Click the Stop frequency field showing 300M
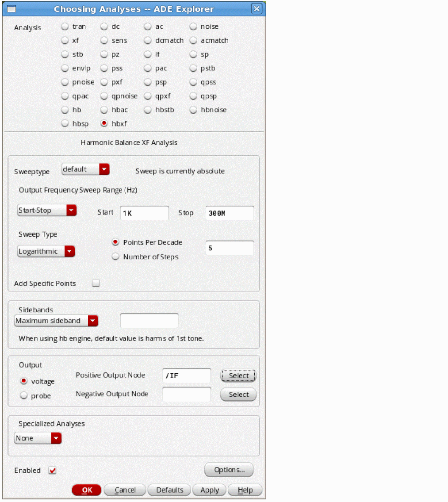448x502 pixels. [x=230, y=213]
